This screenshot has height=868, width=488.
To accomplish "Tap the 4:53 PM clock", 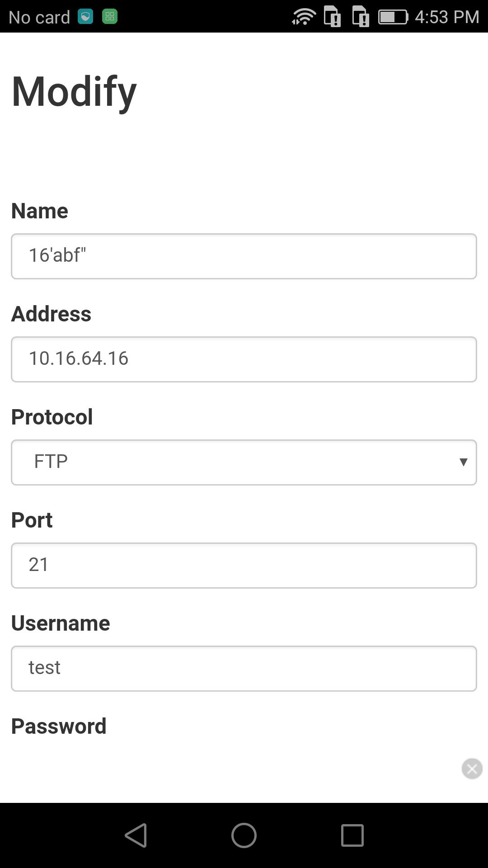I will [447, 17].
